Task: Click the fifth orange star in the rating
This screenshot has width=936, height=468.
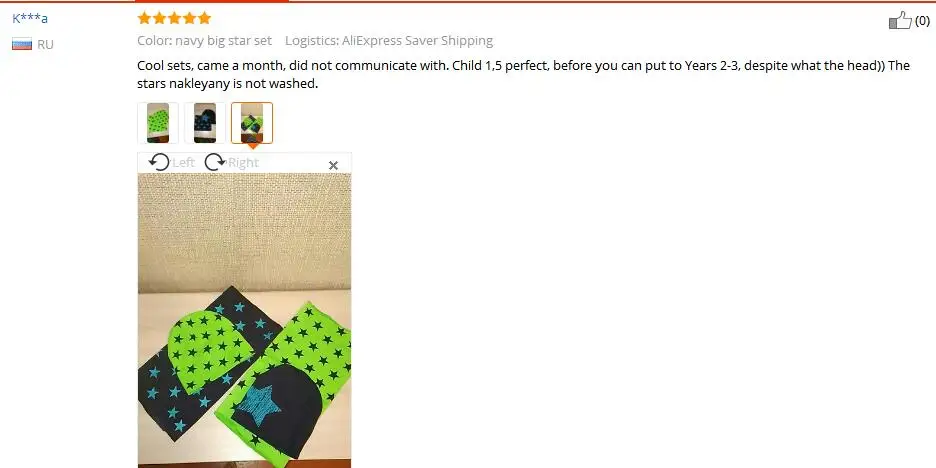Action: (205, 18)
